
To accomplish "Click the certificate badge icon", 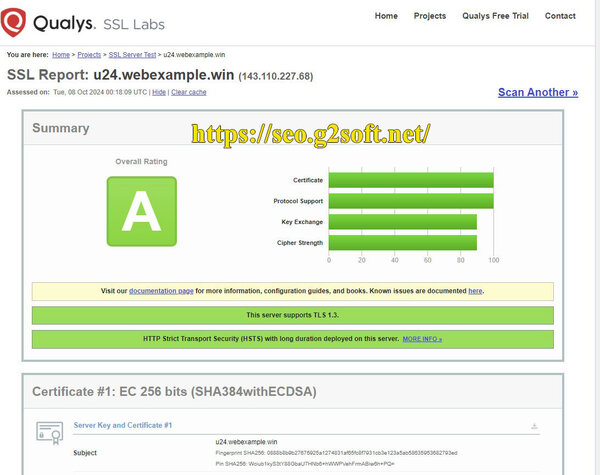I will 50,433.
